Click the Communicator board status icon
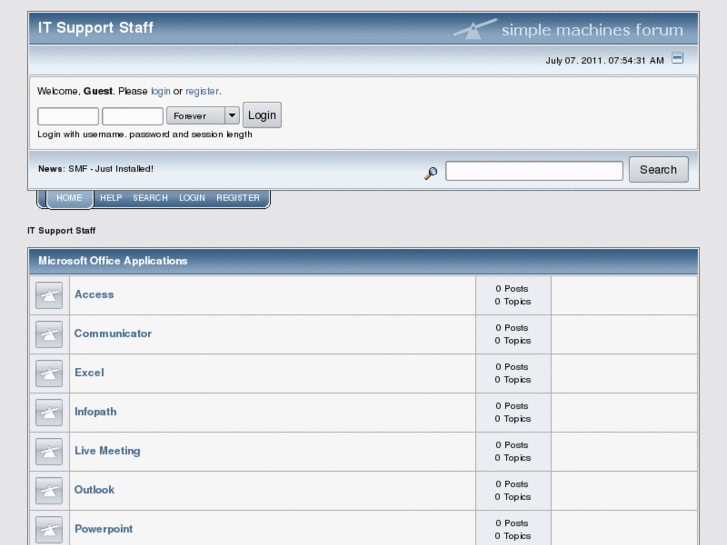Image resolution: width=727 pixels, height=545 pixels. pos(49,334)
